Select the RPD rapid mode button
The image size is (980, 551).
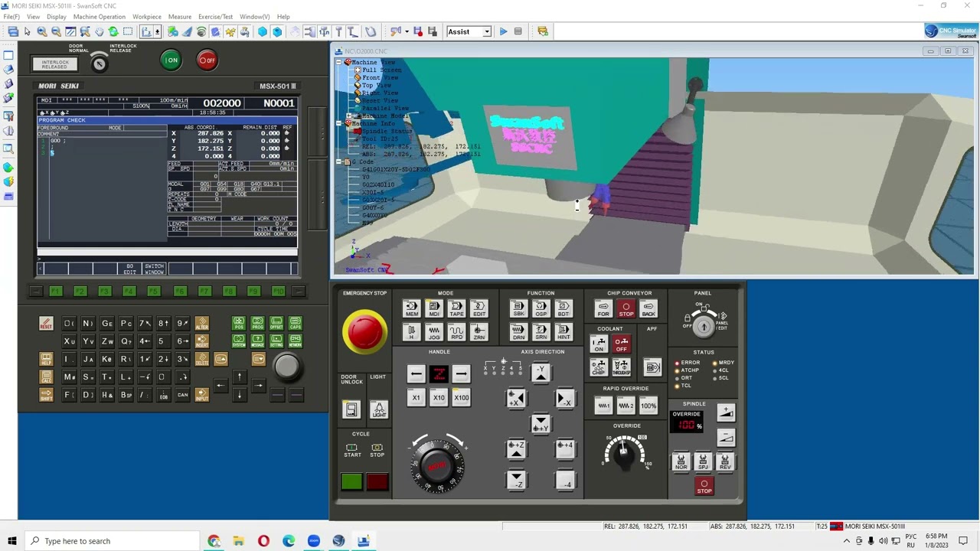(456, 332)
